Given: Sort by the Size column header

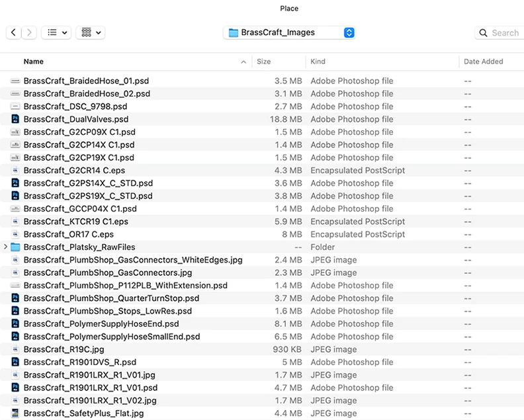Looking at the screenshot, I should [264, 62].
